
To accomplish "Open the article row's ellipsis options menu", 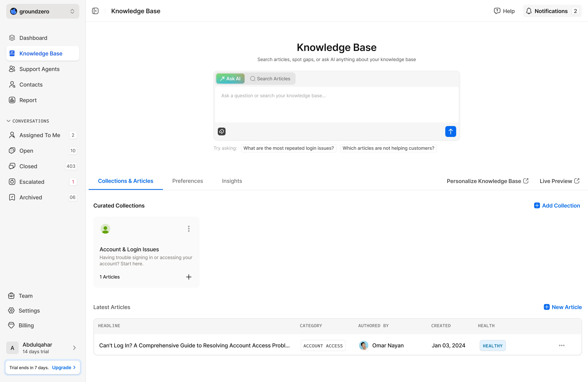I will point(561,345).
